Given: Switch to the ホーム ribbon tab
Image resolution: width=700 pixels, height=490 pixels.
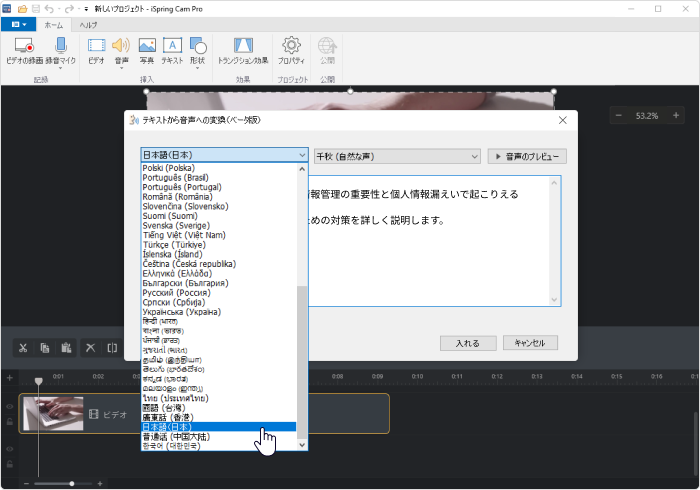Looking at the screenshot, I should 54,25.
